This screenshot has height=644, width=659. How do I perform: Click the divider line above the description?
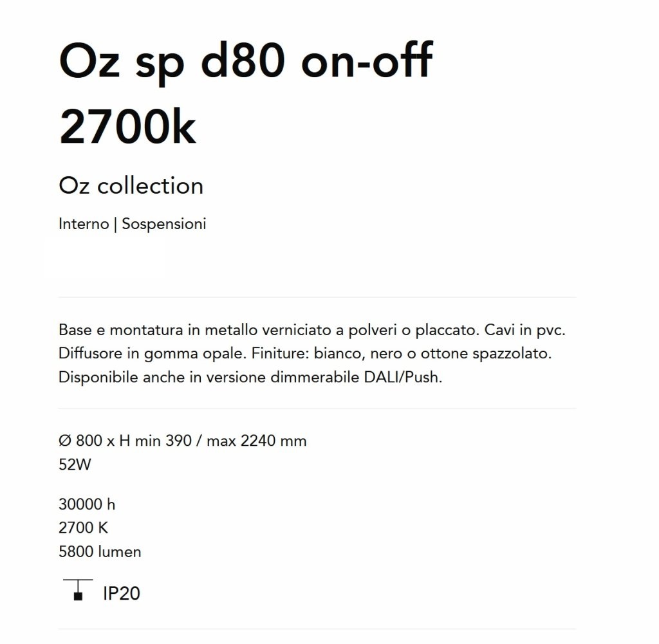tap(317, 297)
